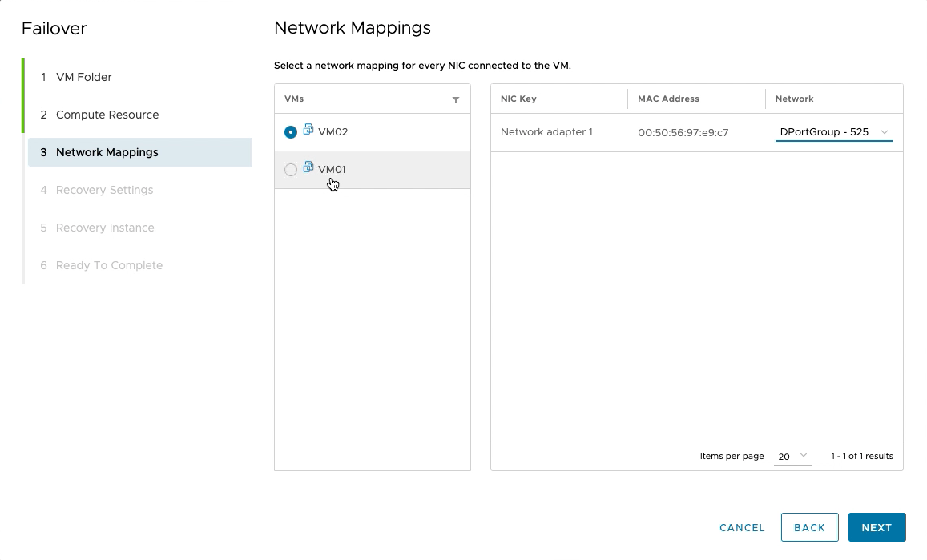Click the CANCEL button
This screenshot has height=560, width=927.
(x=742, y=527)
